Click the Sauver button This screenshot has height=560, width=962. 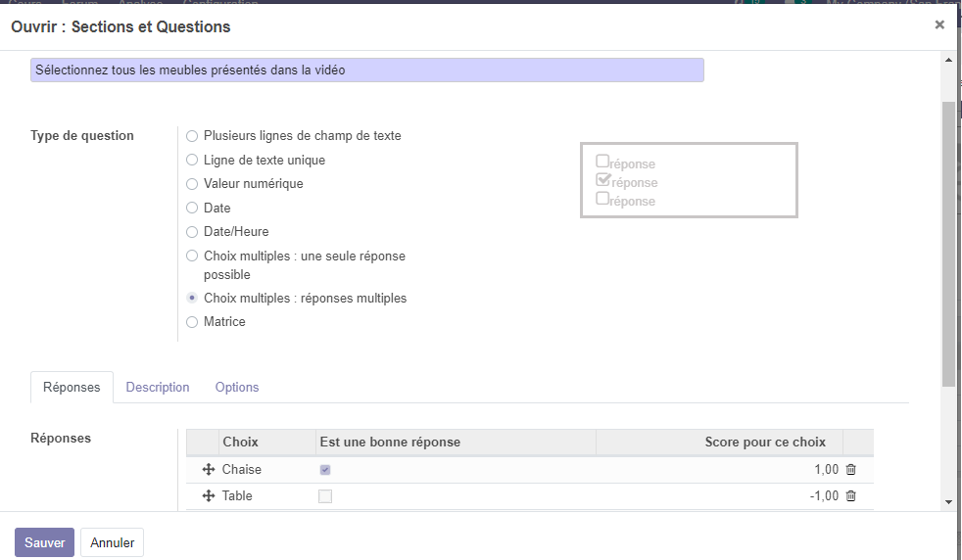pyautogui.click(x=44, y=542)
